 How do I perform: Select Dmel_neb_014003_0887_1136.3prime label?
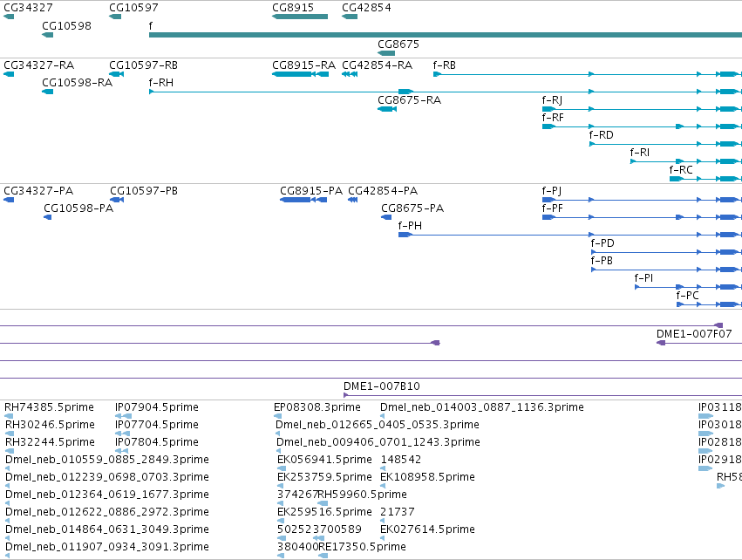tap(481, 407)
